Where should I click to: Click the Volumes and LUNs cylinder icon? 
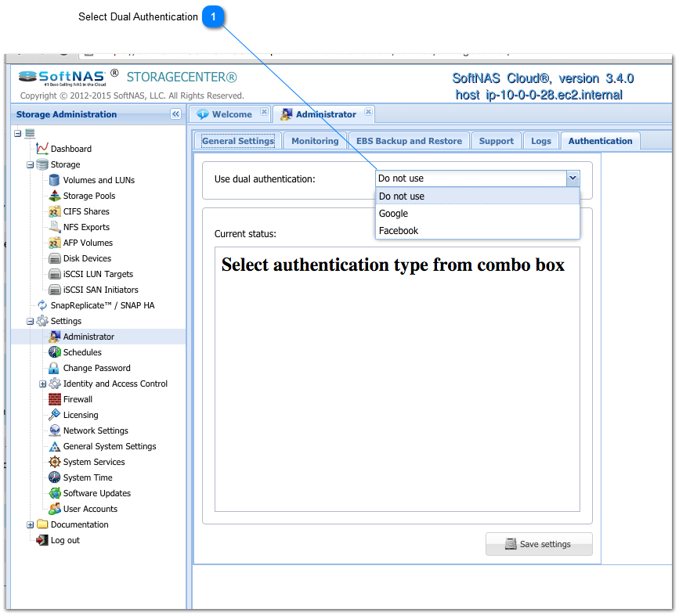coord(55,180)
